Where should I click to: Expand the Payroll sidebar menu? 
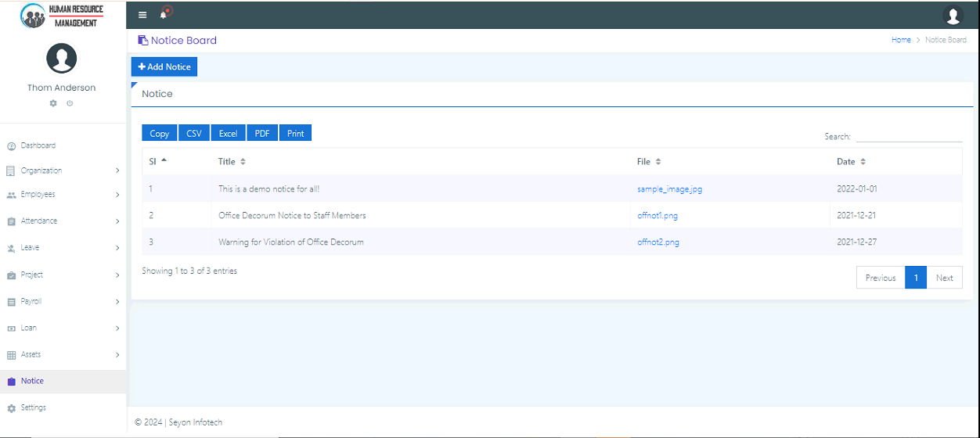[63, 301]
